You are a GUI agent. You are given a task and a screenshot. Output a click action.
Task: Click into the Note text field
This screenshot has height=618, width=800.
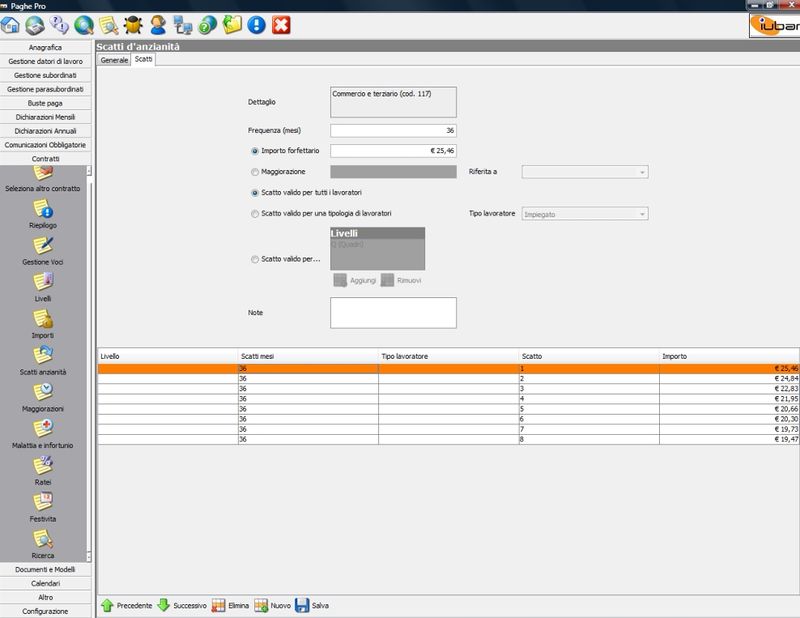point(392,312)
